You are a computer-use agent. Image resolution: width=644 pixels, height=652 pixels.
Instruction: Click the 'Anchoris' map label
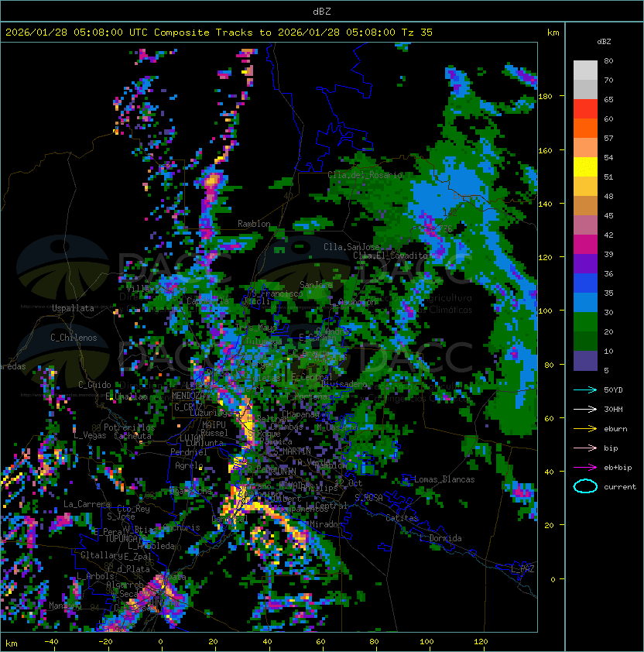[x=182, y=527]
